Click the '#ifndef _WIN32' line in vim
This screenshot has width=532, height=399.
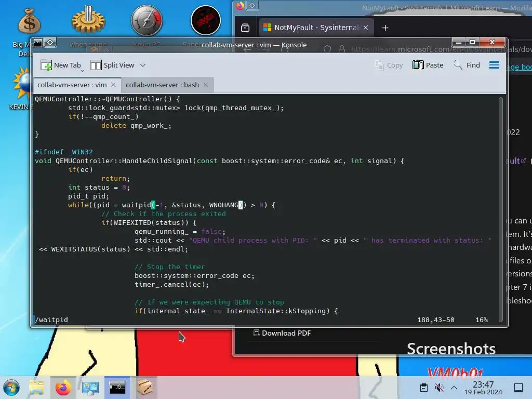64,152
